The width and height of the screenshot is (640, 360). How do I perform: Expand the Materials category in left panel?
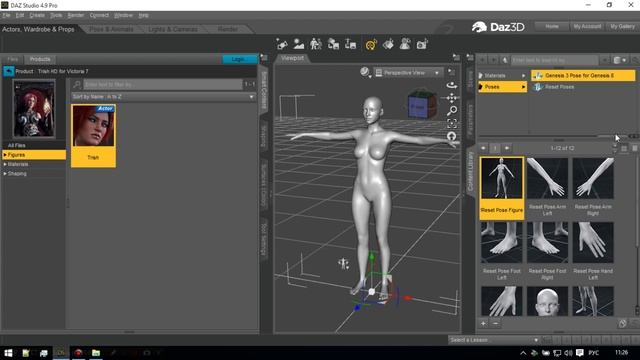pos(5,164)
